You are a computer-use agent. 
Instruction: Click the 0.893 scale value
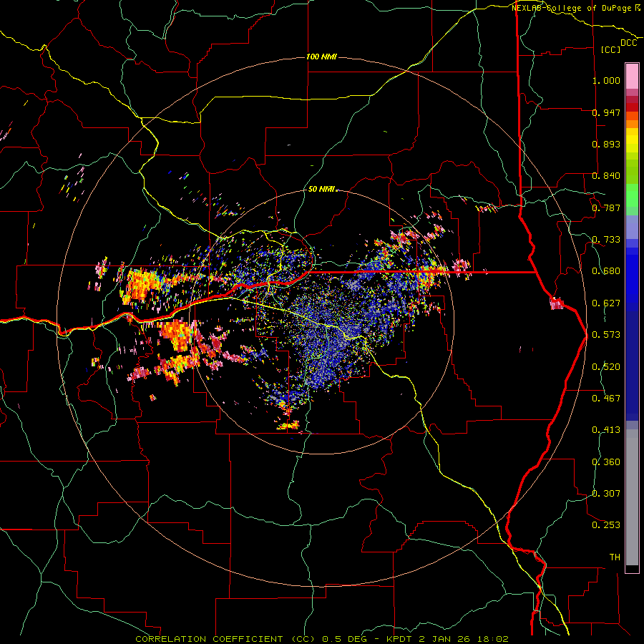(606, 144)
